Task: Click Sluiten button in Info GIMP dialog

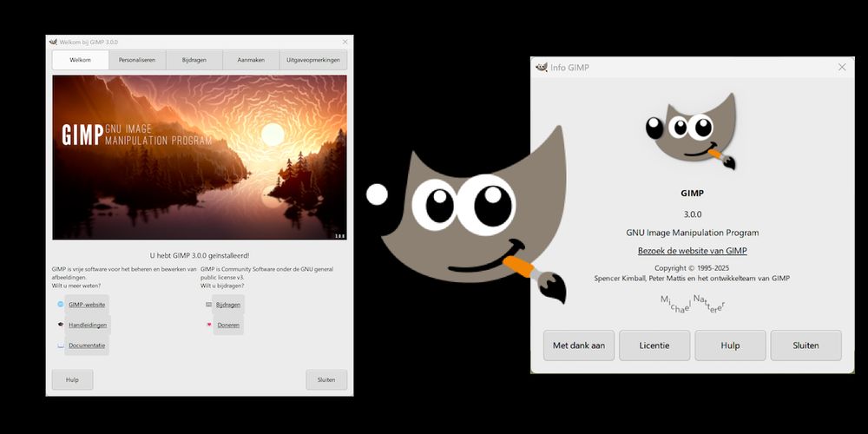Action: 806,345
